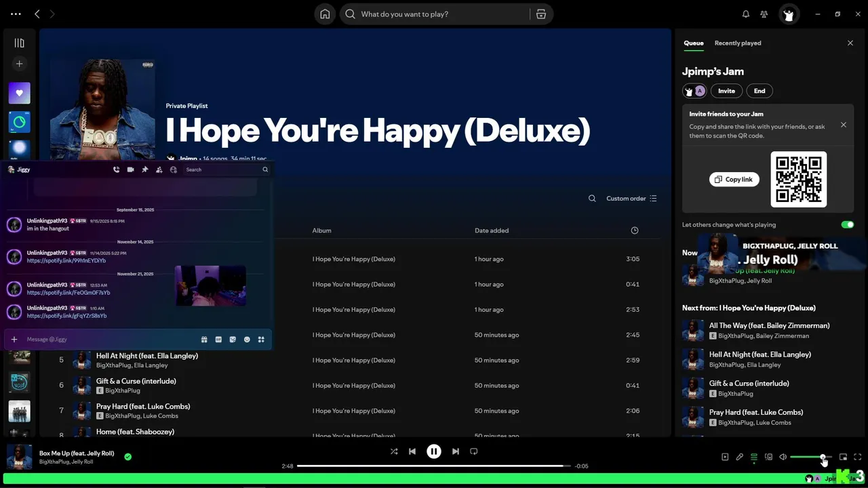Start video call in Discord overlay
This screenshot has width=868, height=488.
point(131,169)
